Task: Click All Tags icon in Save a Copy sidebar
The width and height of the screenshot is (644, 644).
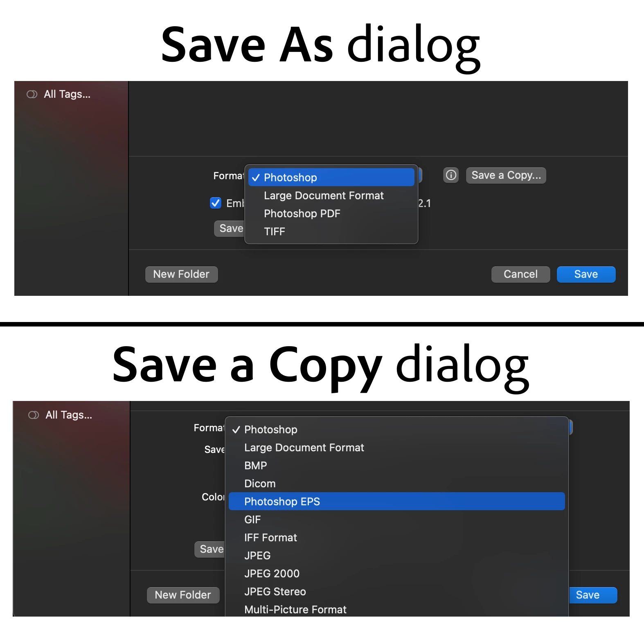Action: pos(34,415)
